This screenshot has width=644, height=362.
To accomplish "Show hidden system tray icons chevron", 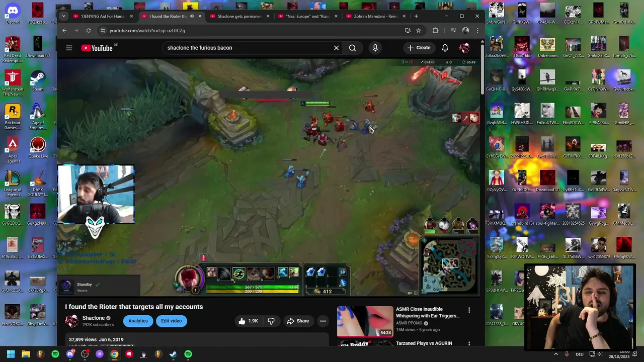I will (556, 354).
